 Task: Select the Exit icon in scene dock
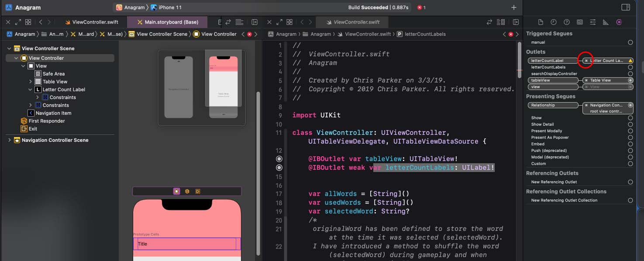pyautogui.click(x=197, y=191)
